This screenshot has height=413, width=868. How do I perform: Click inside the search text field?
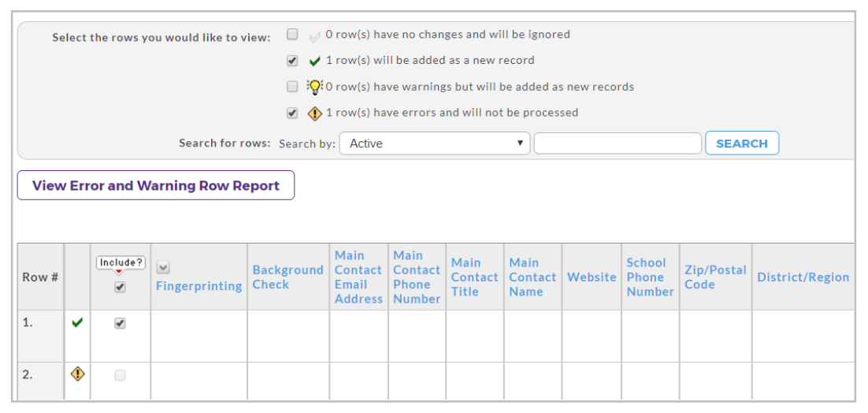pyautogui.click(x=618, y=143)
